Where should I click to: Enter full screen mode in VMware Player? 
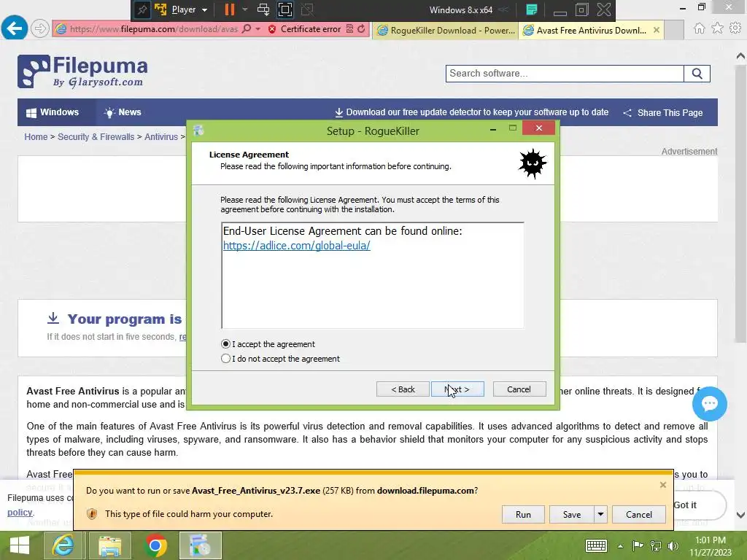pos(285,9)
